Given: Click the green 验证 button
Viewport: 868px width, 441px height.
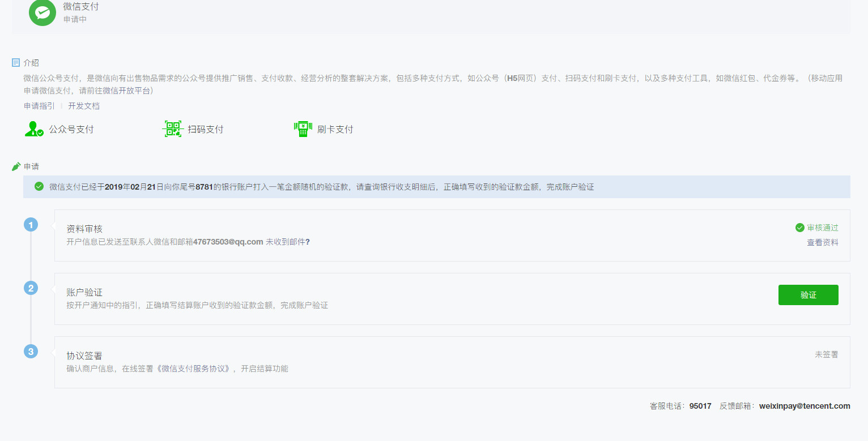Looking at the screenshot, I should click(809, 295).
